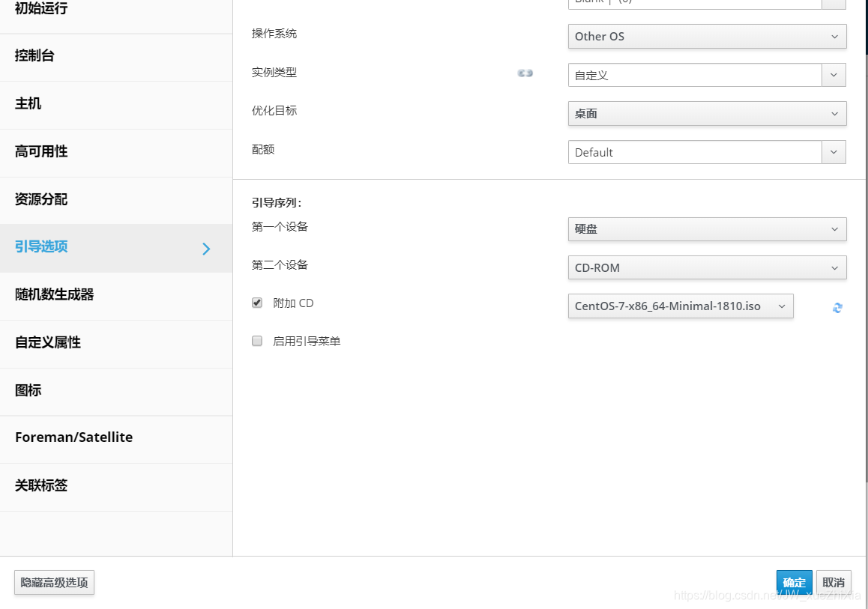Click the 第一个设备 label
Screen dimensions: 868x609
[280, 227]
